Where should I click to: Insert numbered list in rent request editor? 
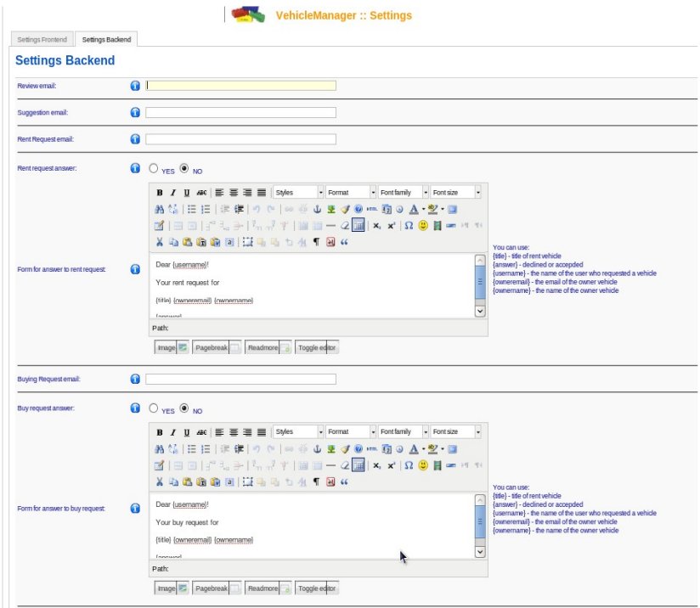pos(206,209)
